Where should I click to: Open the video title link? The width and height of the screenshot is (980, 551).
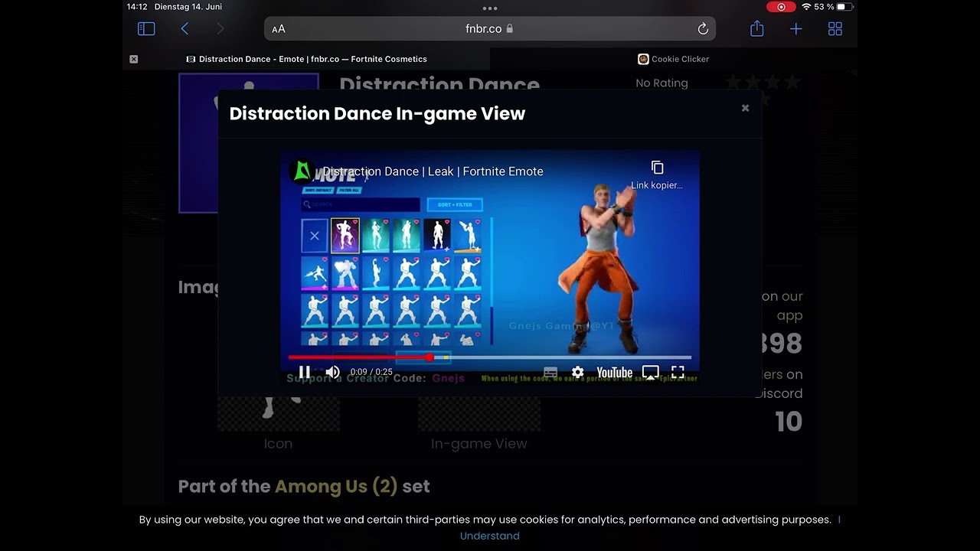pos(433,171)
